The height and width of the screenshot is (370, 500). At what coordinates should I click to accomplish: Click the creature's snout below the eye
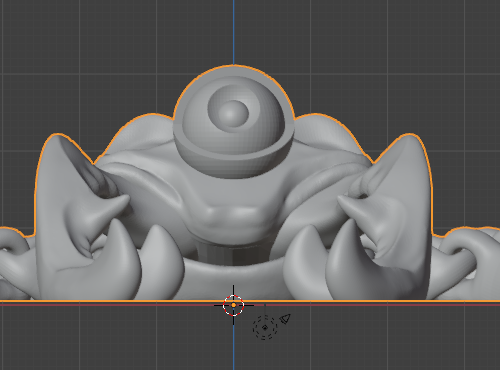[x=233, y=217]
